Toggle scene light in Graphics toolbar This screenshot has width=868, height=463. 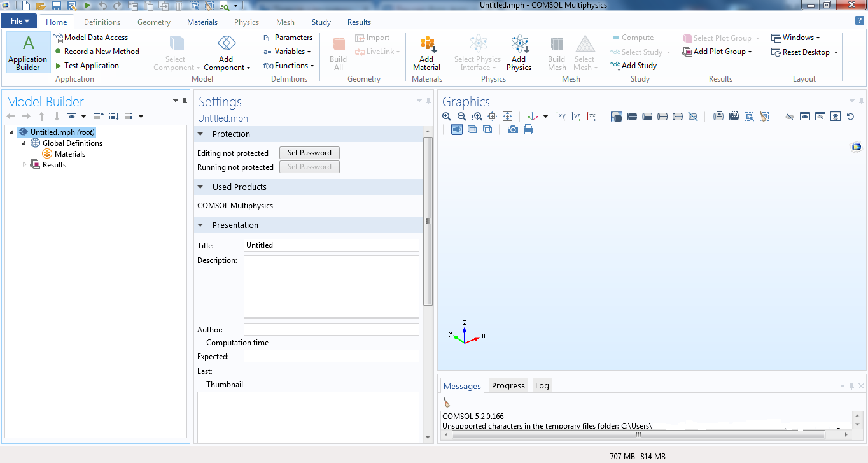457,130
